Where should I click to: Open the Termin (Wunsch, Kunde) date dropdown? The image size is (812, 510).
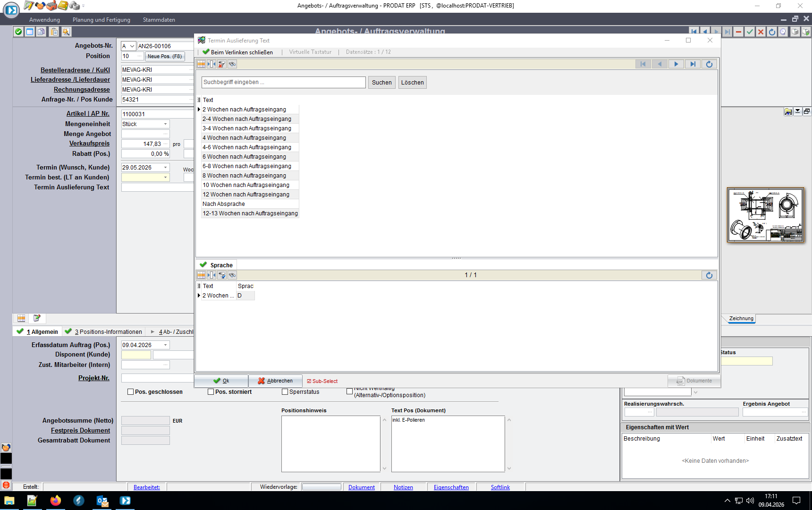point(165,168)
